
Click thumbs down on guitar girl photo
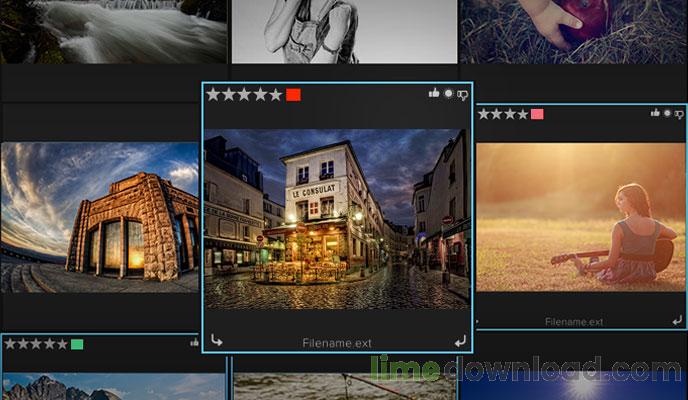(679, 114)
